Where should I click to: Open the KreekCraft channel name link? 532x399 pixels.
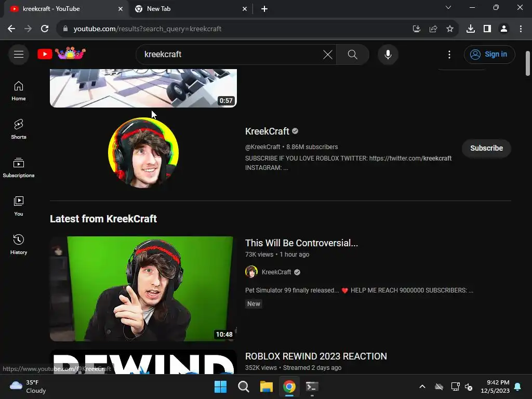(x=267, y=131)
